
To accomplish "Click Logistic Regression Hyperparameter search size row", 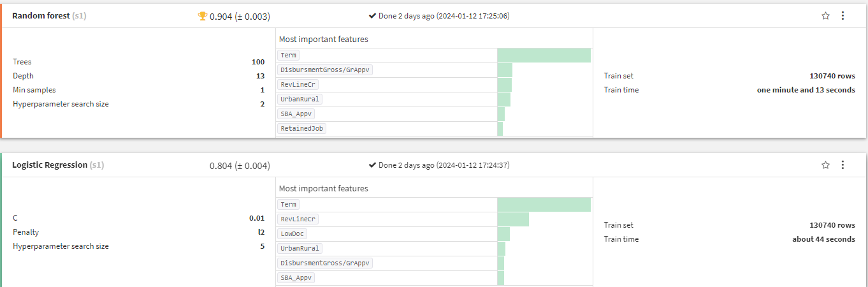I will coord(138,246).
